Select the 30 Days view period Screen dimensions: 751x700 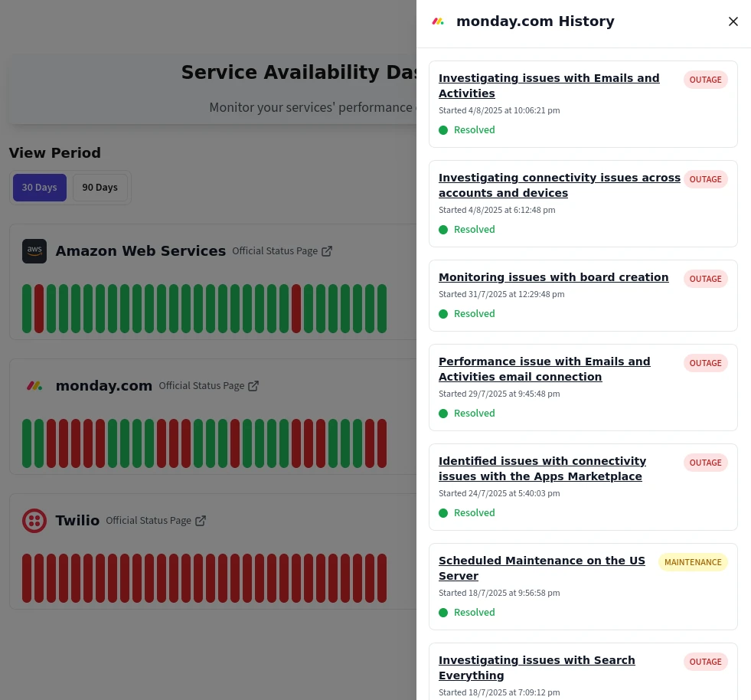pyautogui.click(x=40, y=188)
